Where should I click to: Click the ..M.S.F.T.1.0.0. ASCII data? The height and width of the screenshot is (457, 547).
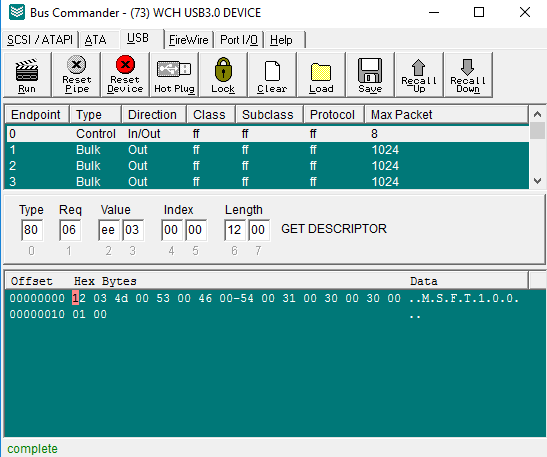tap(464, 298)
